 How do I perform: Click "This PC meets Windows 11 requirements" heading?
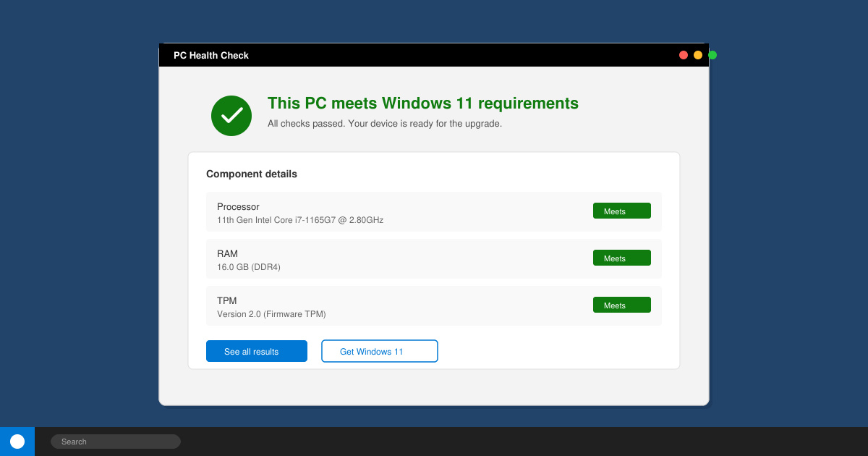(423, 104)
